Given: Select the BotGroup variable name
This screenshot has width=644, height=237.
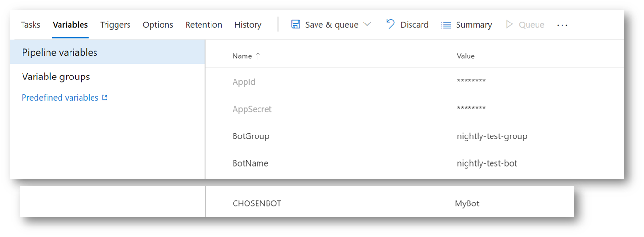Looking at the screenshot, I should pyautogui.click(x=251, y=136).
